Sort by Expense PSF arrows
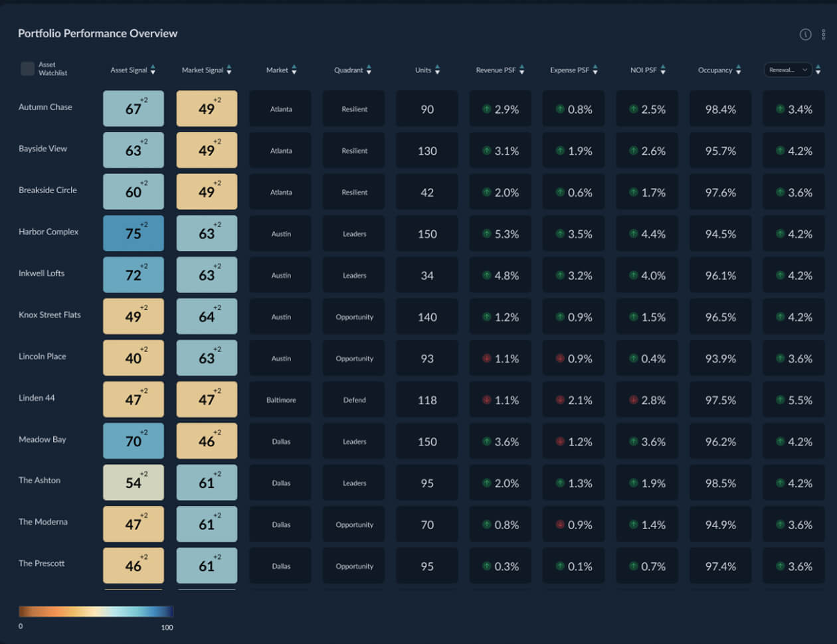This screenshot has width=837, height=644. pos(595,70)
